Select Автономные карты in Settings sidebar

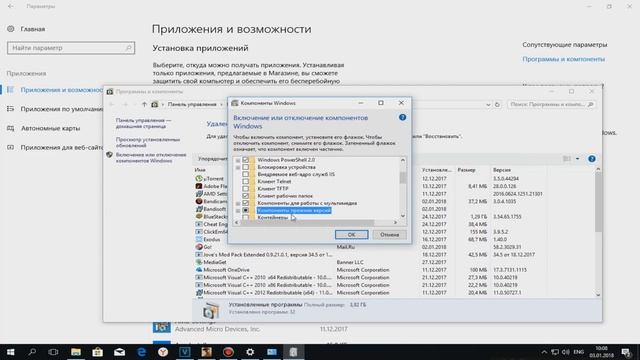[x=50, y=128]
